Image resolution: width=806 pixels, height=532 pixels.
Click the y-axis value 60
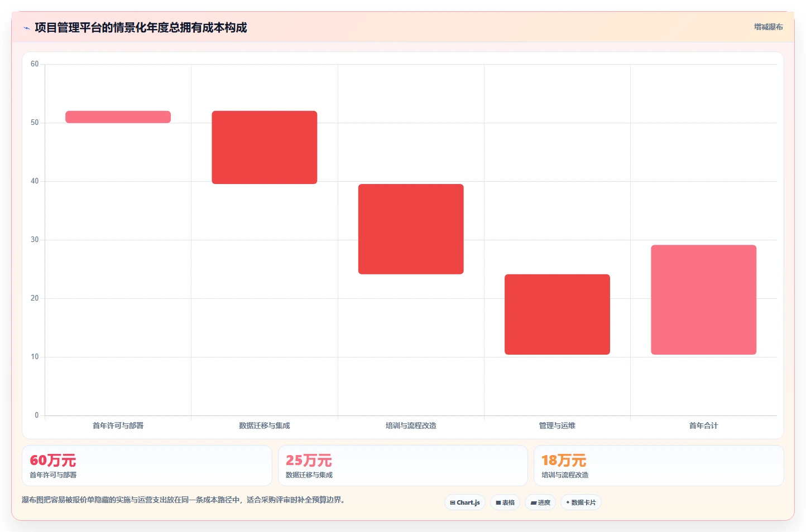point(35,64)
